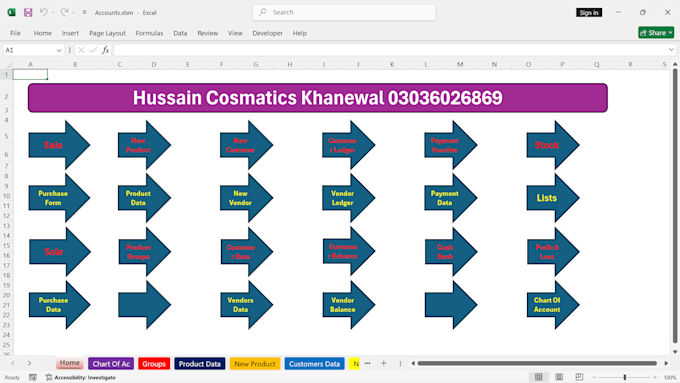The image size is (680, 383).
Task: Open the Payment Voucher arrow button
Action: pos(451,145)
